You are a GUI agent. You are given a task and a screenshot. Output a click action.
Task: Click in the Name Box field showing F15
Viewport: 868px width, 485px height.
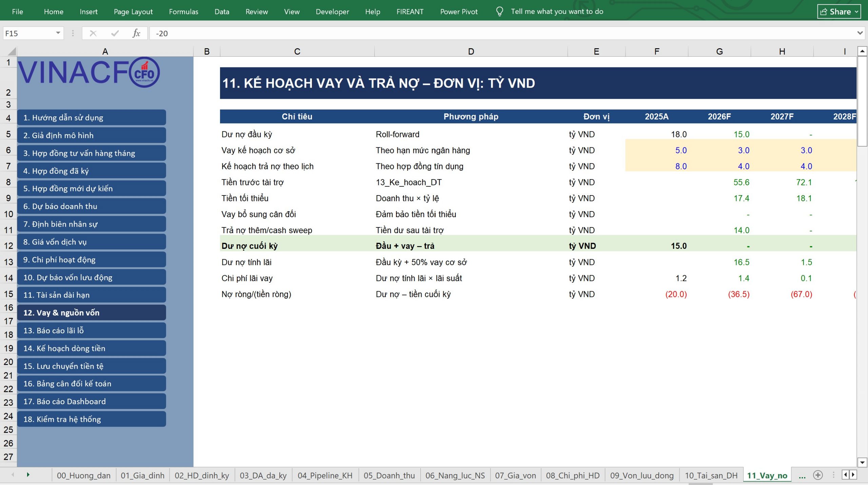tap(29, 33)
